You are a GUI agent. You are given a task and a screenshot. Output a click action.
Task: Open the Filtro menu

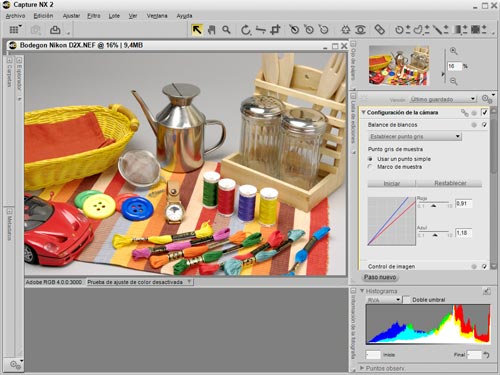[94, 16]
